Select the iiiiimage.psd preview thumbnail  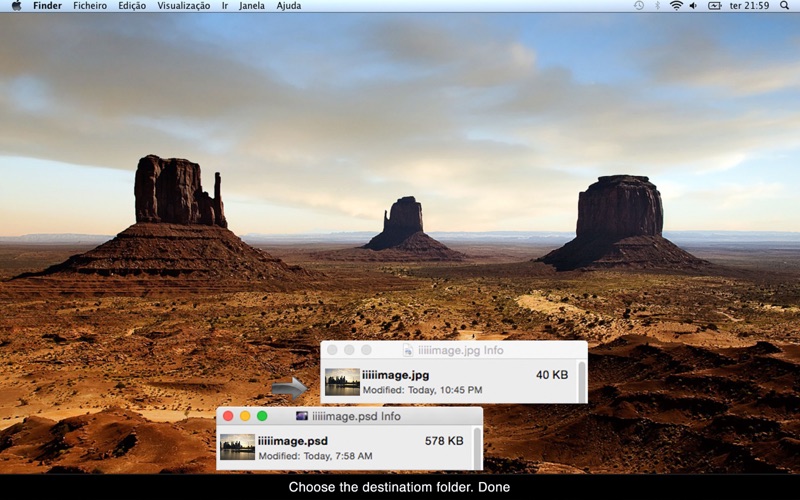click(237, 447)
